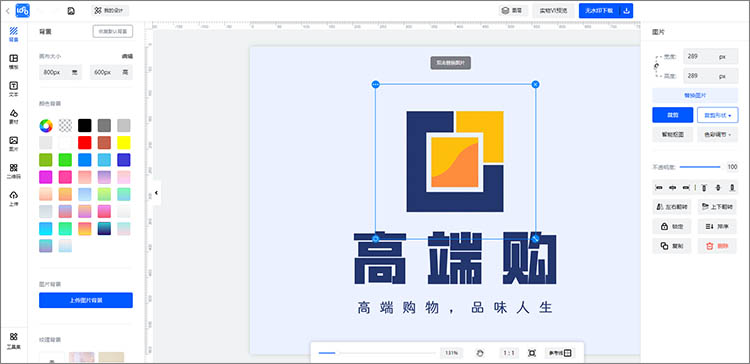
Task: Adjust the zoom slider in bottom bar
Action: click(377, 353)
